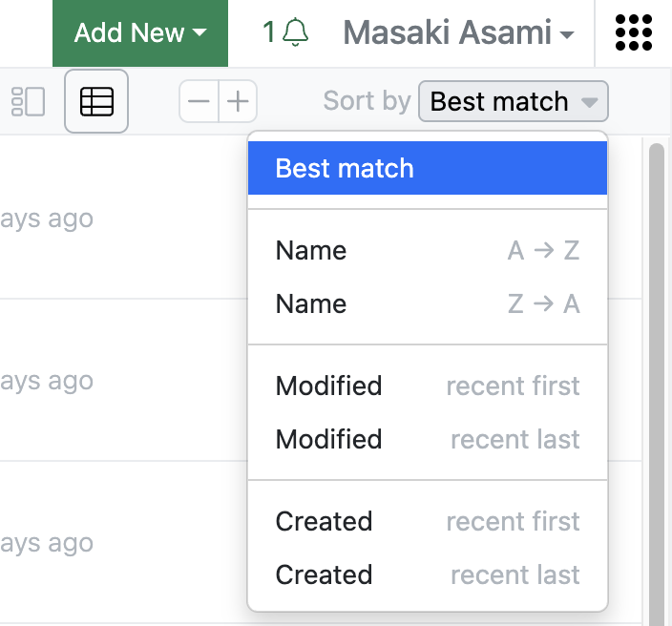
Task: Sort by Modified recent first
Action: point(428,386)
